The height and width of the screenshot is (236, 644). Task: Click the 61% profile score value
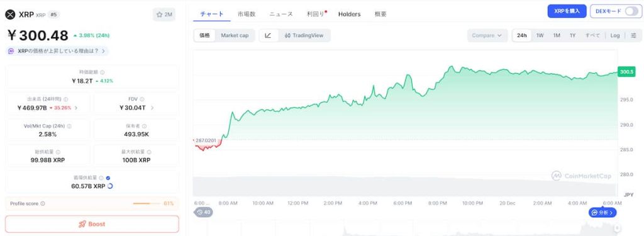point(169,203)
